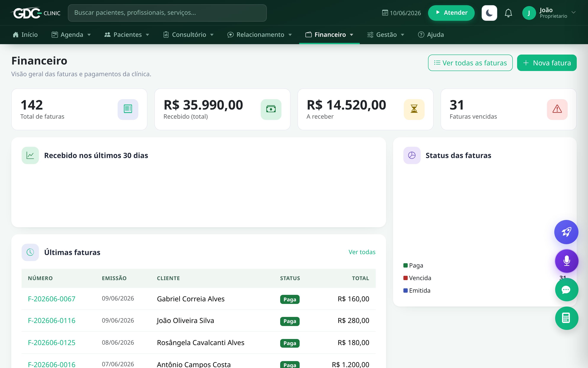Open the Agenda menu
The image size is (588, 368).
pyautogui.click(x=71, y=35)
